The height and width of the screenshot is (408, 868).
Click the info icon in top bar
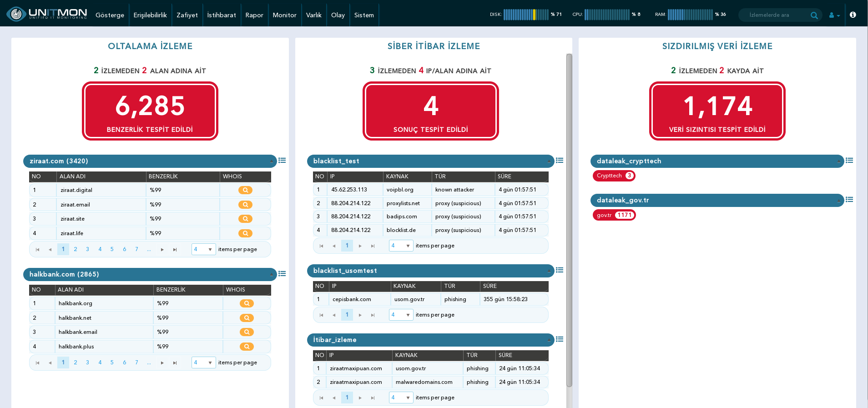point(853,15)
